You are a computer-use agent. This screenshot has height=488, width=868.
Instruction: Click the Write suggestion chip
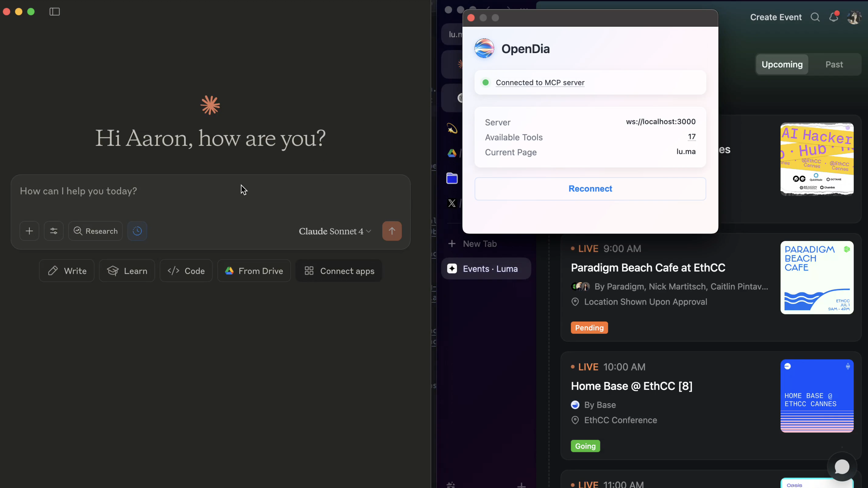click(x=67, y=271)
